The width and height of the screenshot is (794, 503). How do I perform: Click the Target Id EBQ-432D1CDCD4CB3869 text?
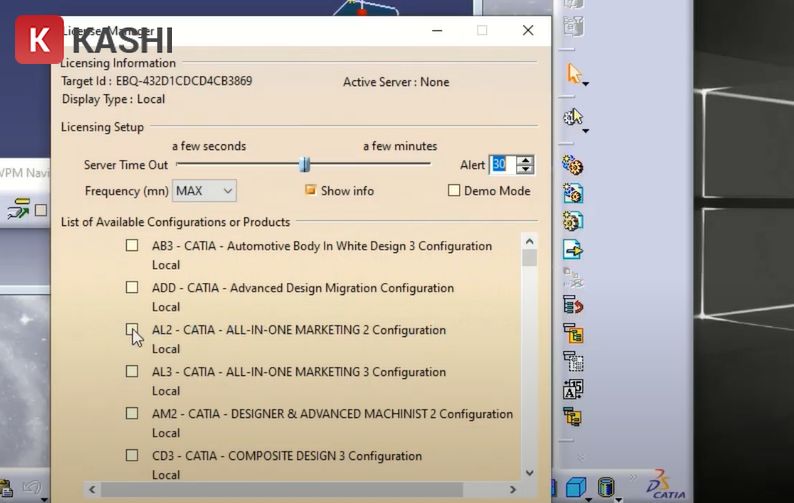pos(156,81)
